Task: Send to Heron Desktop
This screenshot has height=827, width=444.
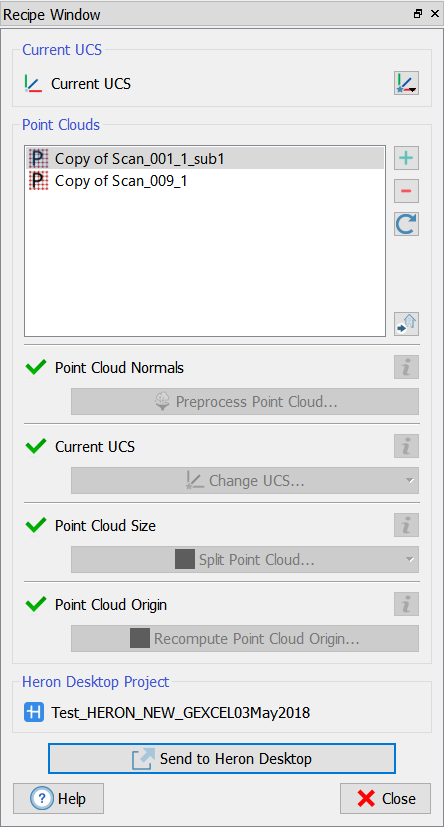Action: pyautogui.click(x=221, y=759)
